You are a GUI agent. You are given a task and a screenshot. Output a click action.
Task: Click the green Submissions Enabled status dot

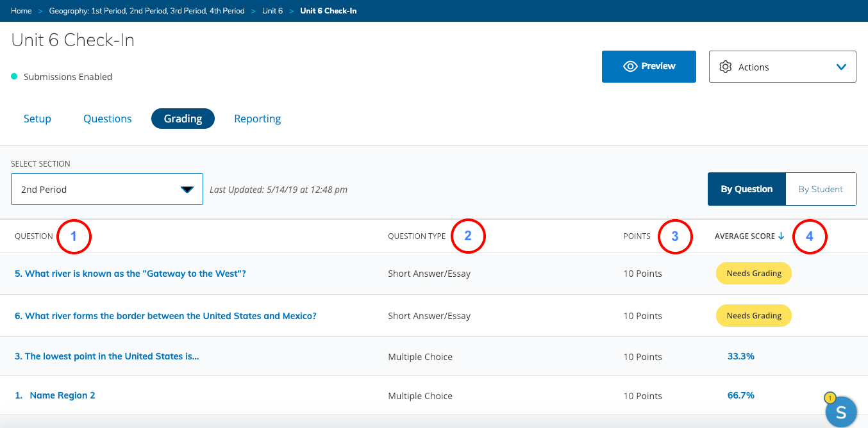[14, 77]
